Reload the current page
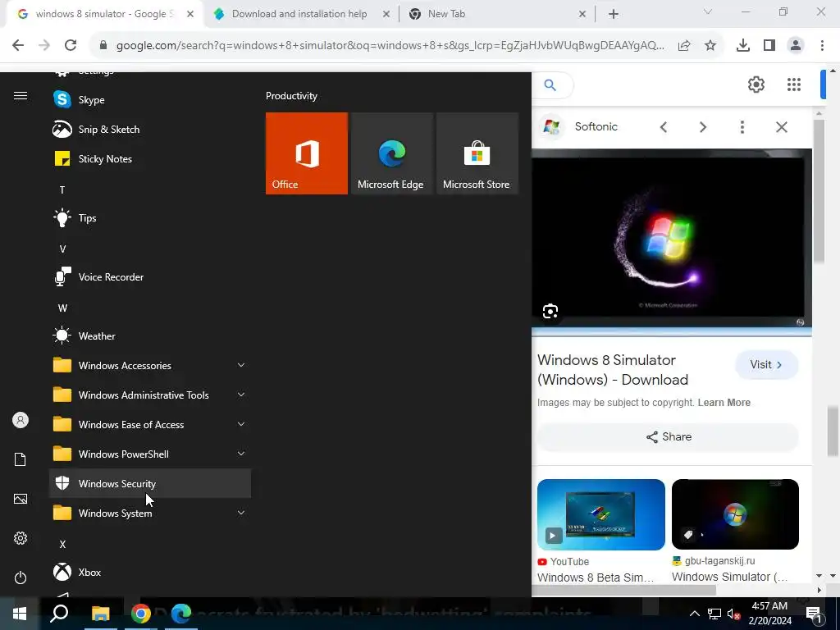This screenshot has width=840, height=630. pos(71,46)
